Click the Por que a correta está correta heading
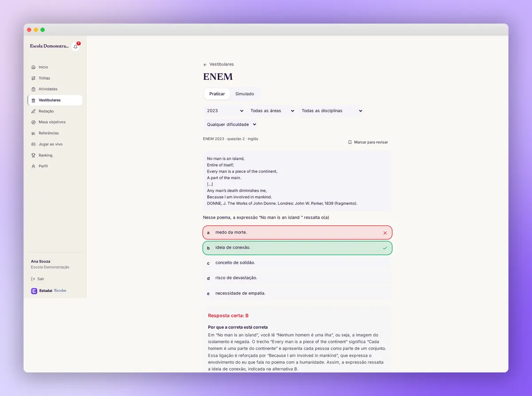Image resolution: width=532 pixels, height=396 pixels. tap(238, 327)
